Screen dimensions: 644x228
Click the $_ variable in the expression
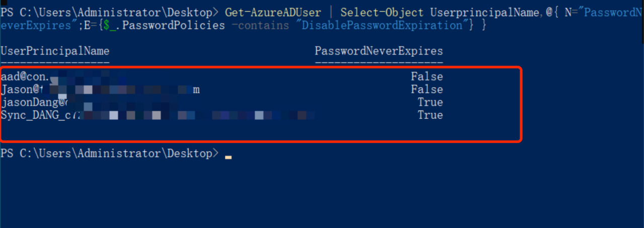tap(110, 25)
